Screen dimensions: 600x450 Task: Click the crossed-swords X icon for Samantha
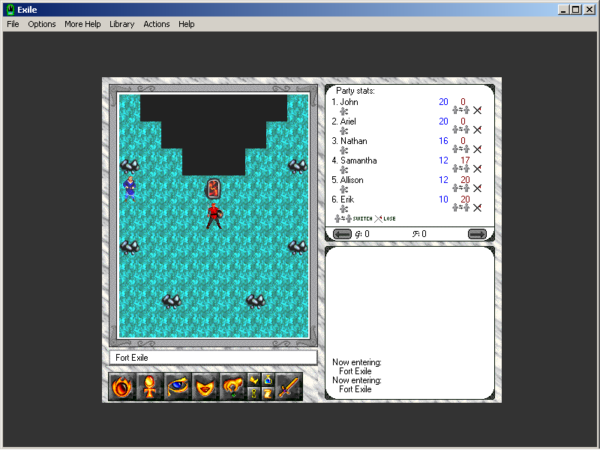pos(478,169)
